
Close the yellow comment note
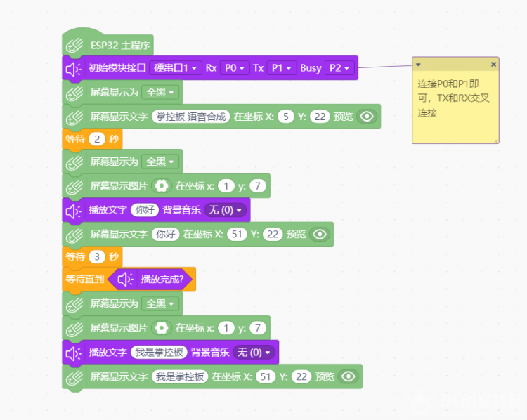point(493,64)
